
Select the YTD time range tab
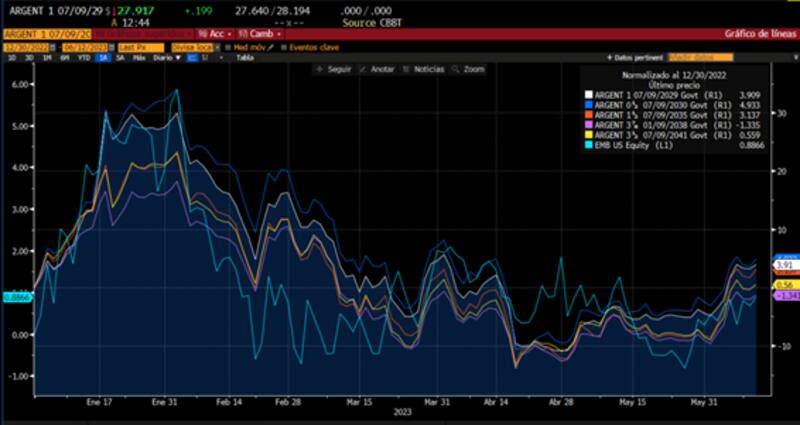(84, 58)
